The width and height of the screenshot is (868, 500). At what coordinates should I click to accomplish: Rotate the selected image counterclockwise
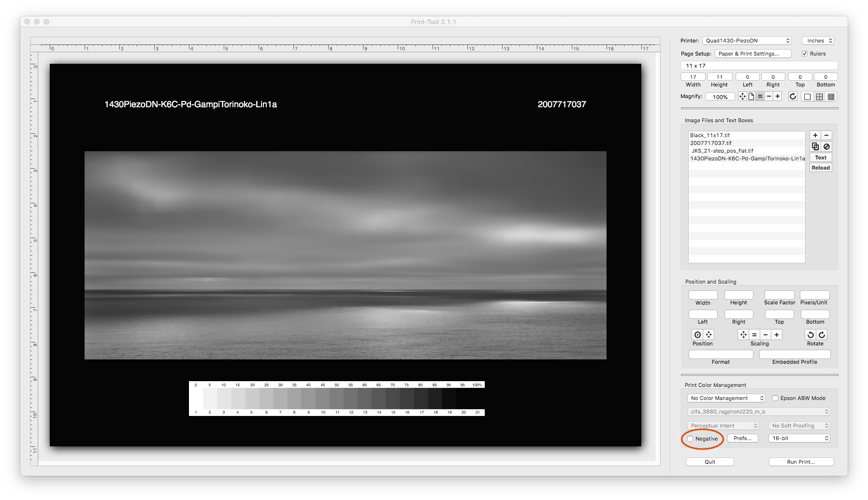tap(810, 335)
